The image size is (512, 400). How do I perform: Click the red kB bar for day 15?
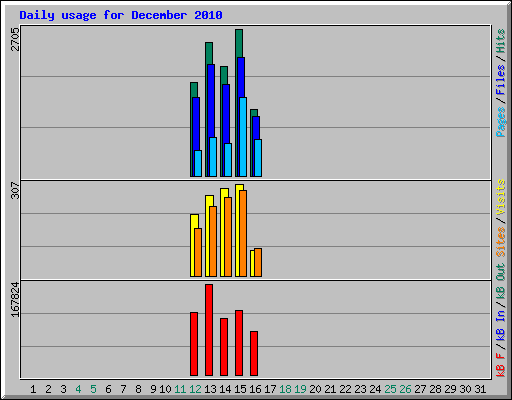239,343
